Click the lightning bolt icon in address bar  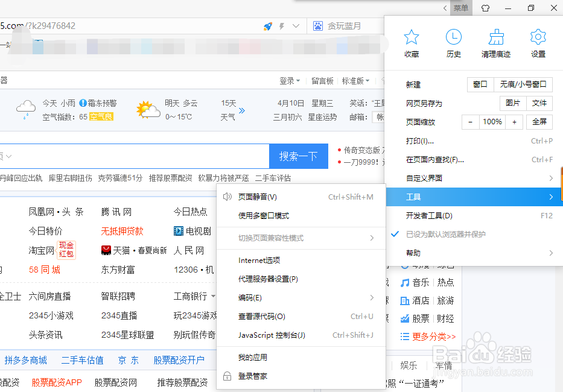coord(282,26)
